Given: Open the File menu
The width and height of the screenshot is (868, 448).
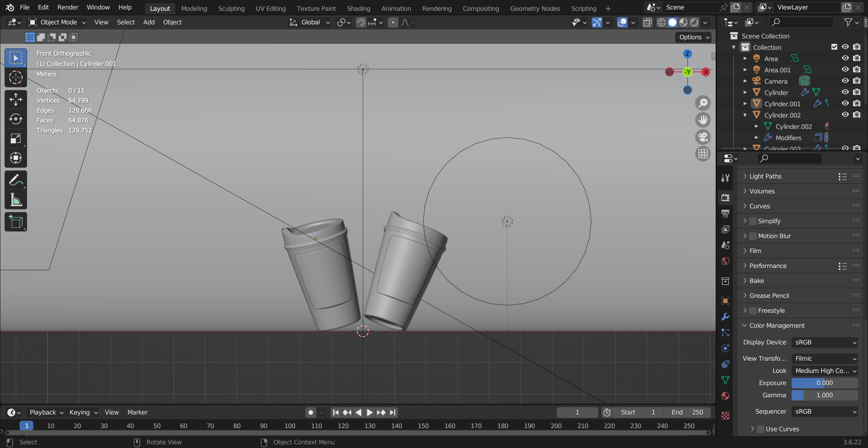Looking at the screenshot, I should 25,7.
